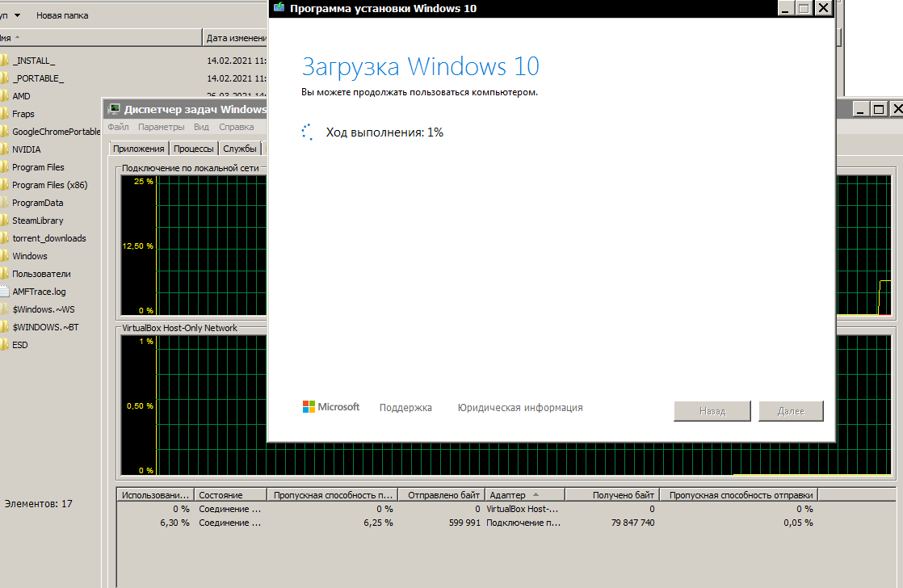Open the Справка menu in Task Manager

point(236,127)
